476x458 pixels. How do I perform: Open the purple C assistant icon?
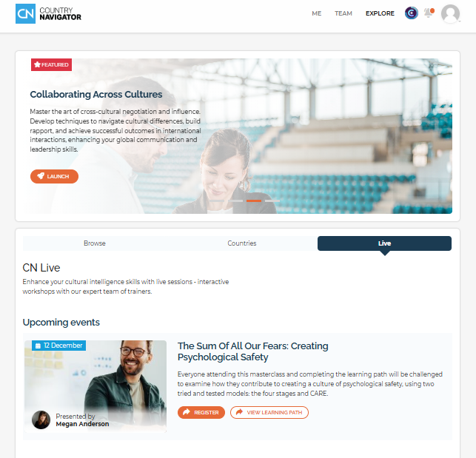412,13
